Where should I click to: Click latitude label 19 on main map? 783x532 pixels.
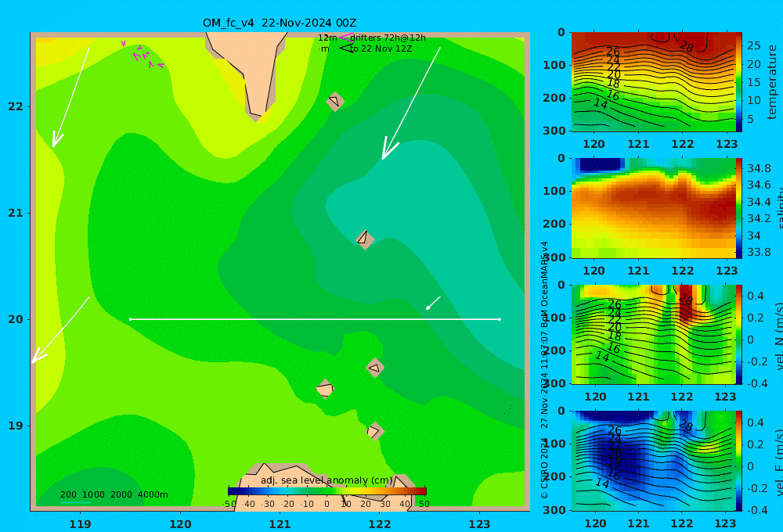click(x=16, y=426)
